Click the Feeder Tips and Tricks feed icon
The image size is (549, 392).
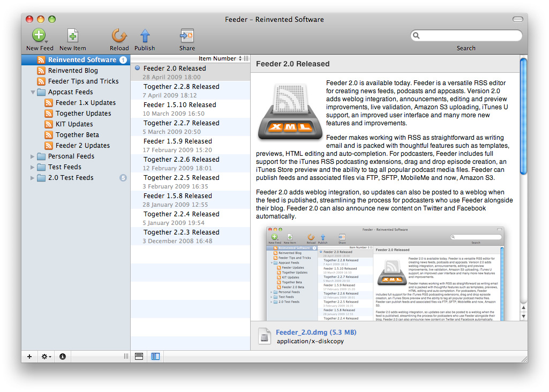coord(41,81)
